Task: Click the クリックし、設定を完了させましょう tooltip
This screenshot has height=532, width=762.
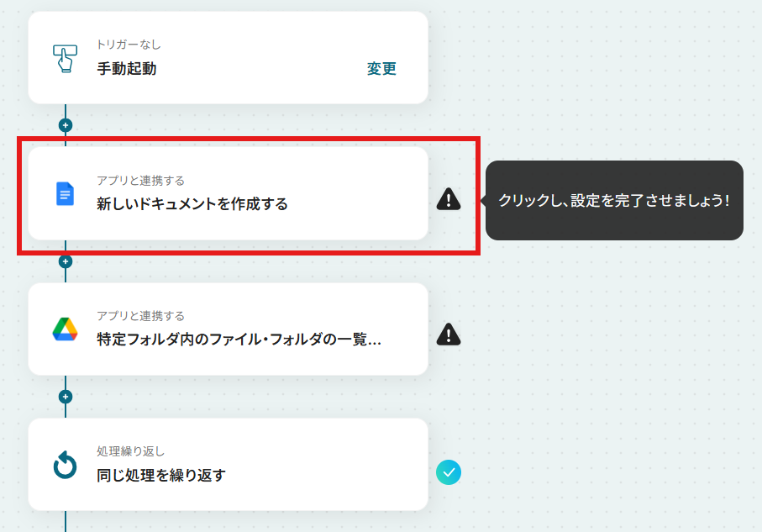Action: [614, 200]
